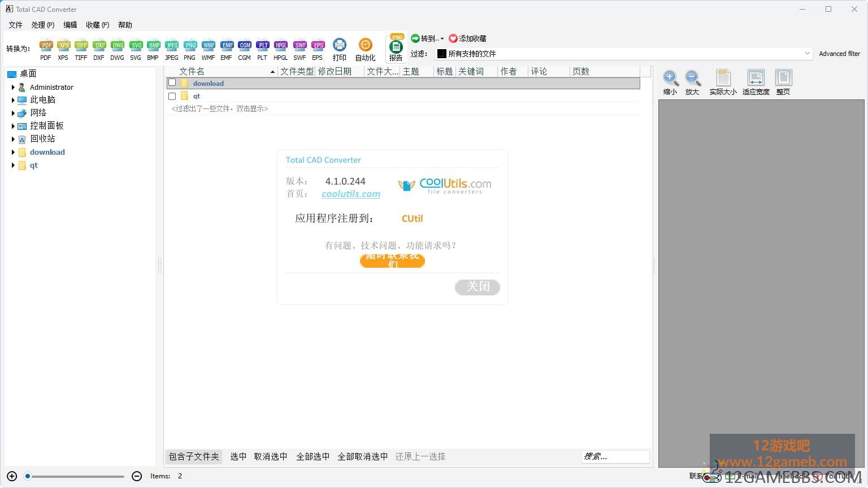
Task: Expand download folder in tree
Action: (13, 152)
